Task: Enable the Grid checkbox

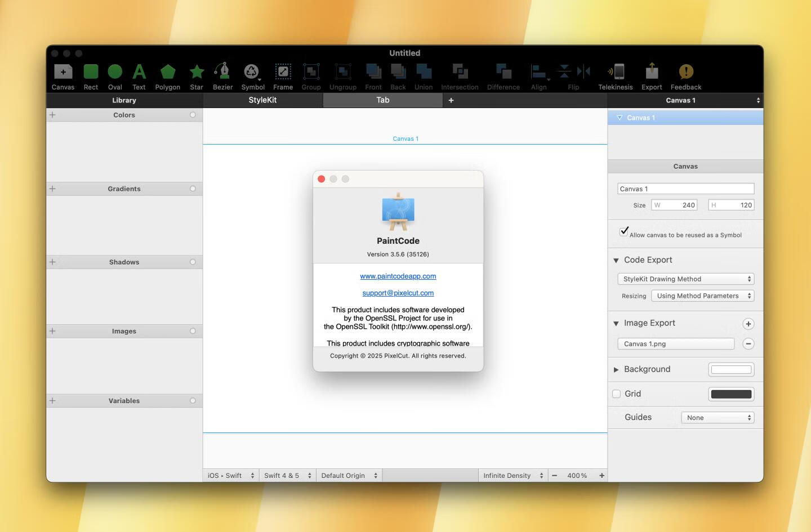Action: (x=616, y=394)
